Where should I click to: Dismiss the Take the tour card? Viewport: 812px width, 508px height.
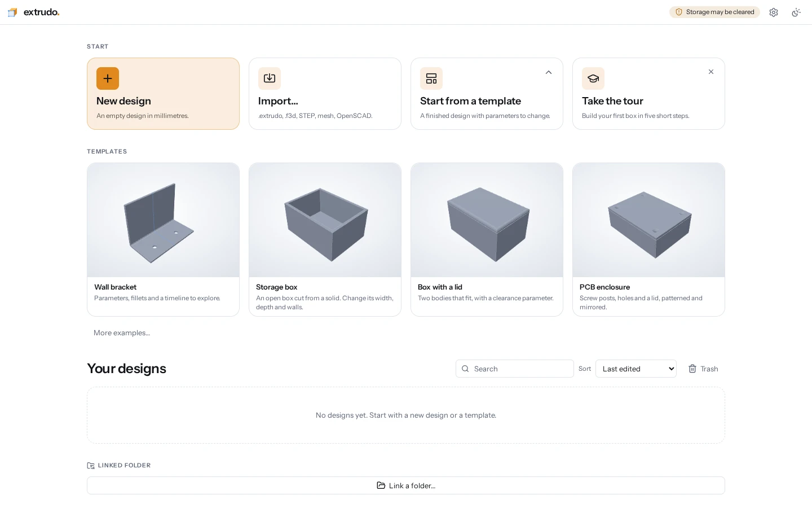click(711, 72)
